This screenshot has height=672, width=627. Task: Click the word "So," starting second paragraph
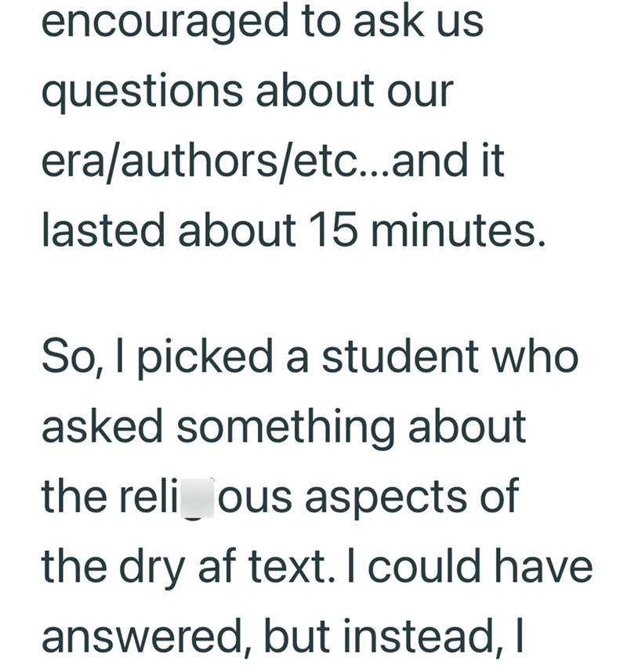pyautogui.click(x=72, y=358)
